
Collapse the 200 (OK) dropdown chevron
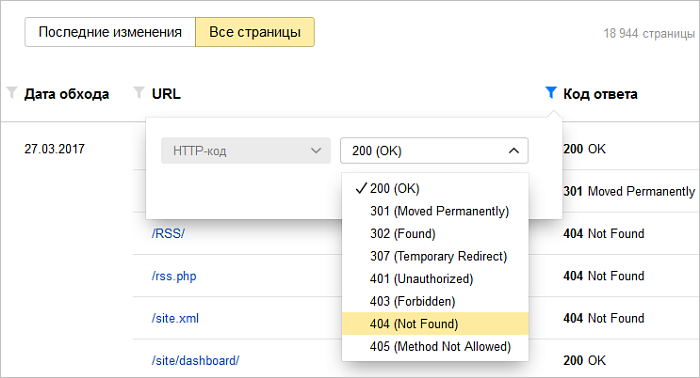tap(513, 151)
